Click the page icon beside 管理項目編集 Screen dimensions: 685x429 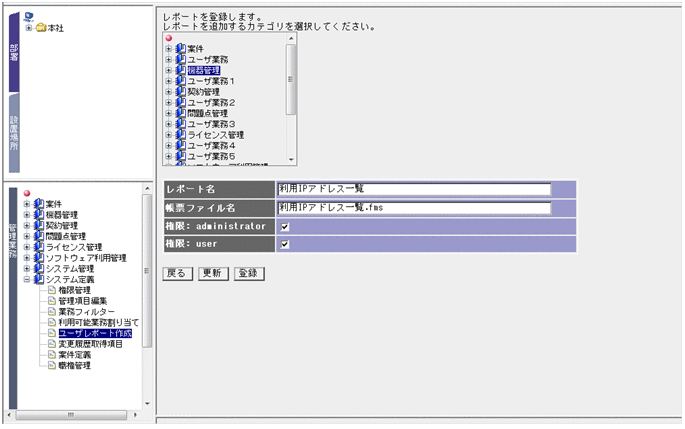pos(52,301)
